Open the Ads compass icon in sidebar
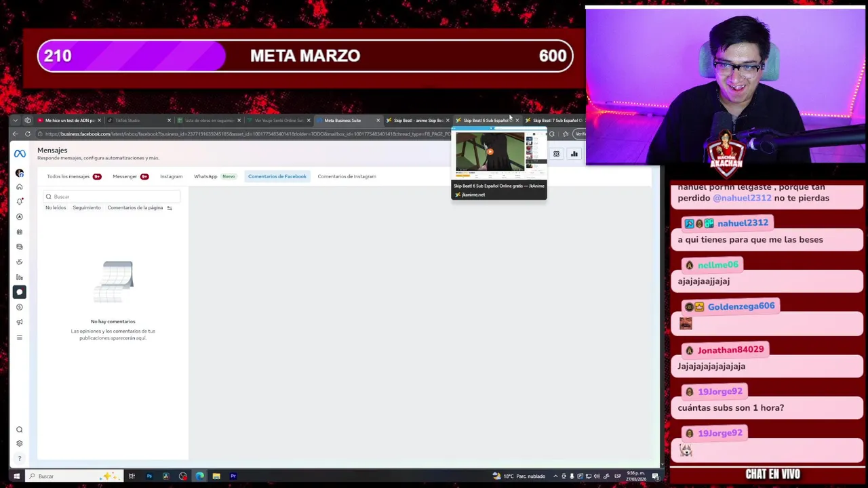The image size is (868, 488). pos(20,217)
